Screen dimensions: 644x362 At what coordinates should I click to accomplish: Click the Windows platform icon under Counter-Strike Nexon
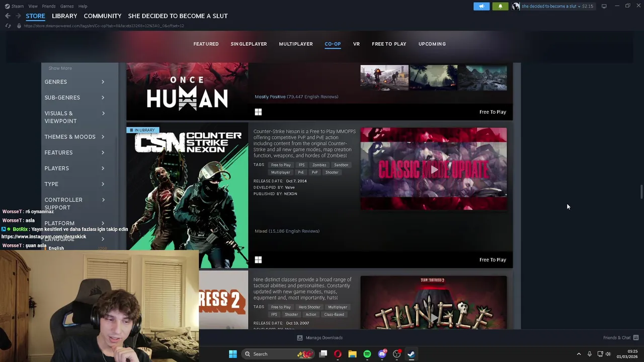pyautogui.click(x=258, y=260)
